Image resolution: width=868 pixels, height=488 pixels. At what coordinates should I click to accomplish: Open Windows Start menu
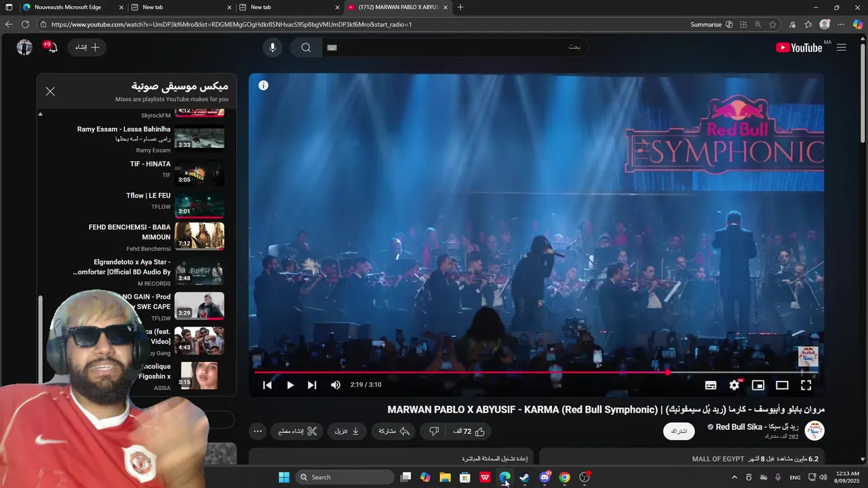284,477
